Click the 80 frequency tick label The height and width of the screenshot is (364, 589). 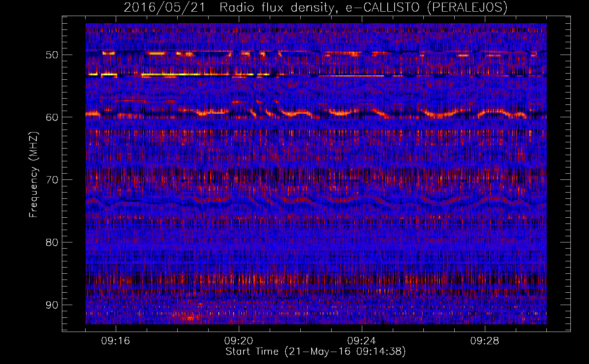[52, 242]
